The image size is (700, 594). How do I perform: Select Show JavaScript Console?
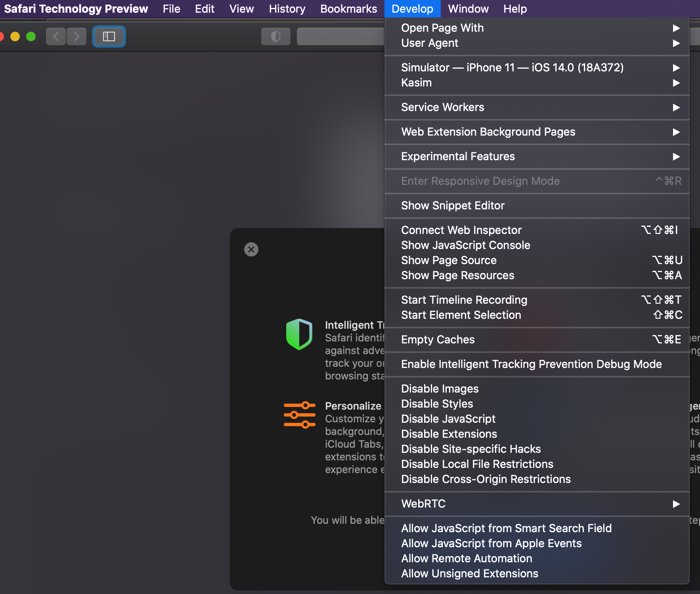(x=537, y=245)
